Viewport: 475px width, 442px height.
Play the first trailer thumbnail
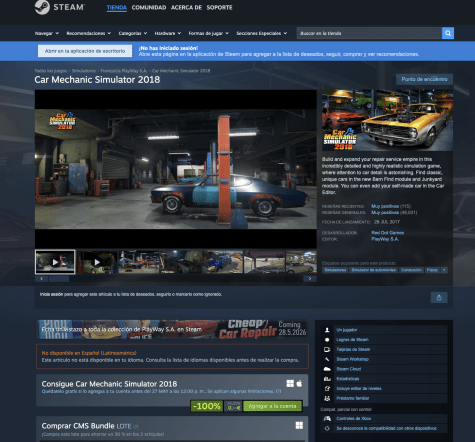pos(55,262)
